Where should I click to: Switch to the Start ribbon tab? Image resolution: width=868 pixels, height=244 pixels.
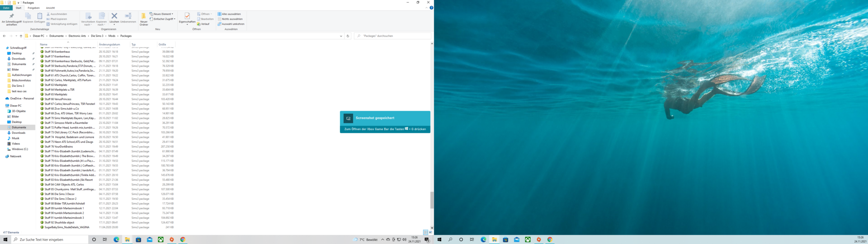coord(19,8)
